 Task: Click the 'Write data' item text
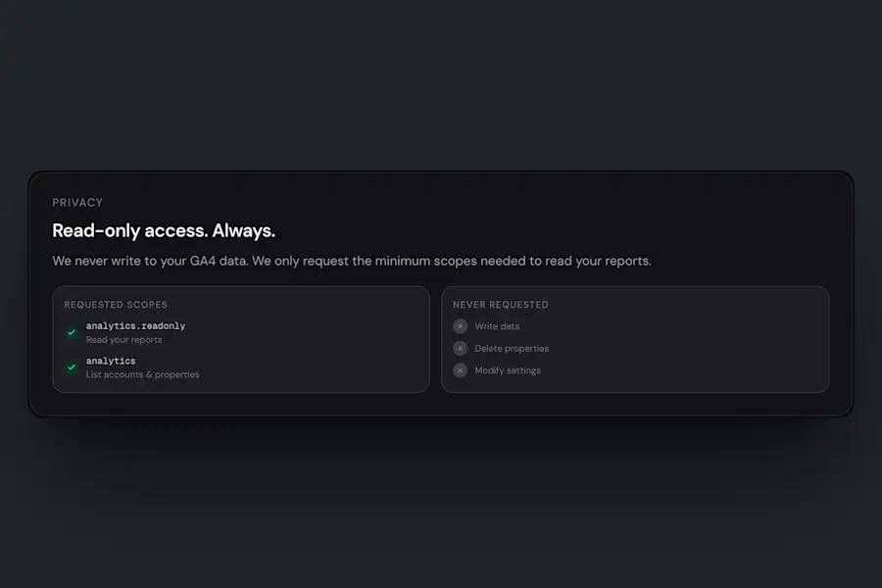[497, 326]
